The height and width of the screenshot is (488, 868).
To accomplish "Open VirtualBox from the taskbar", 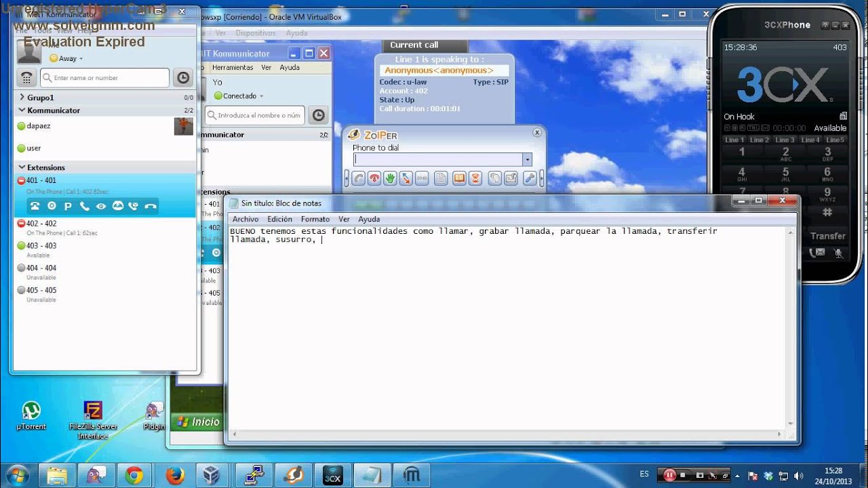I will tap(212, 476).
